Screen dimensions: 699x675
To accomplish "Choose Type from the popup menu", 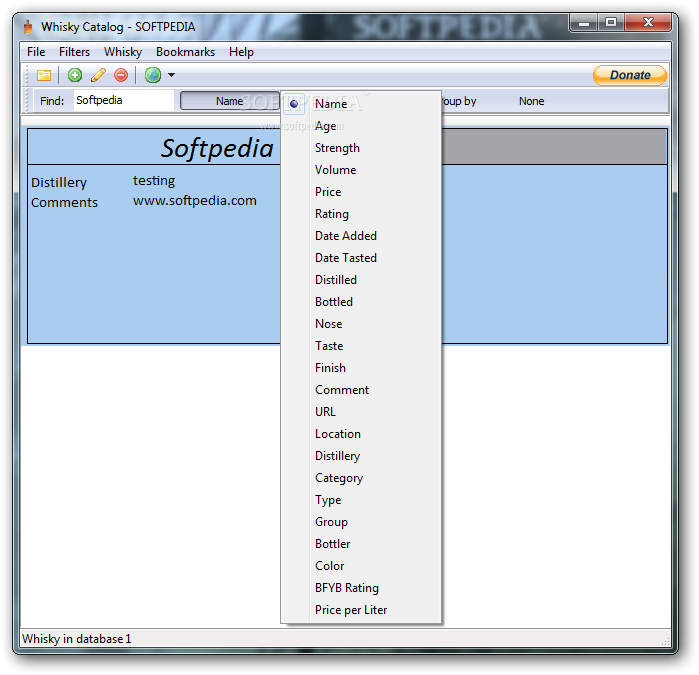I will [x=362, y=499].
